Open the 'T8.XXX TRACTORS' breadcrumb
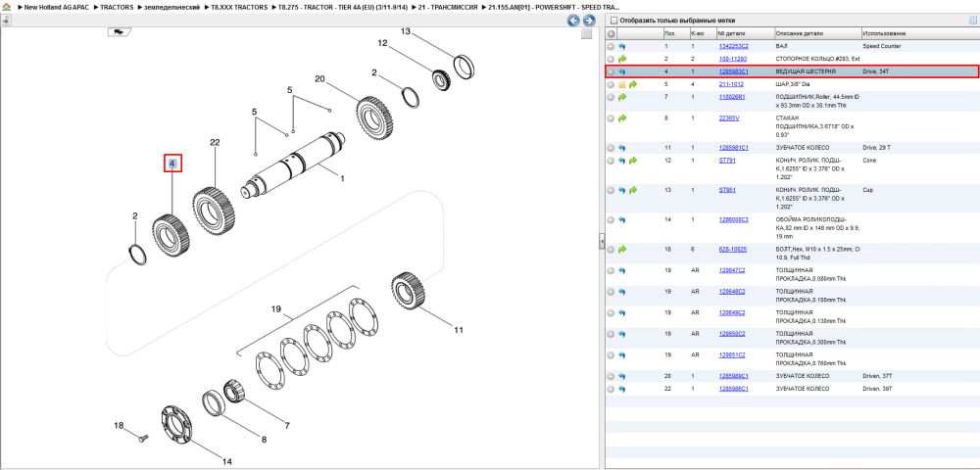Screen dimensions: 980x470 (x=238, y=8)
